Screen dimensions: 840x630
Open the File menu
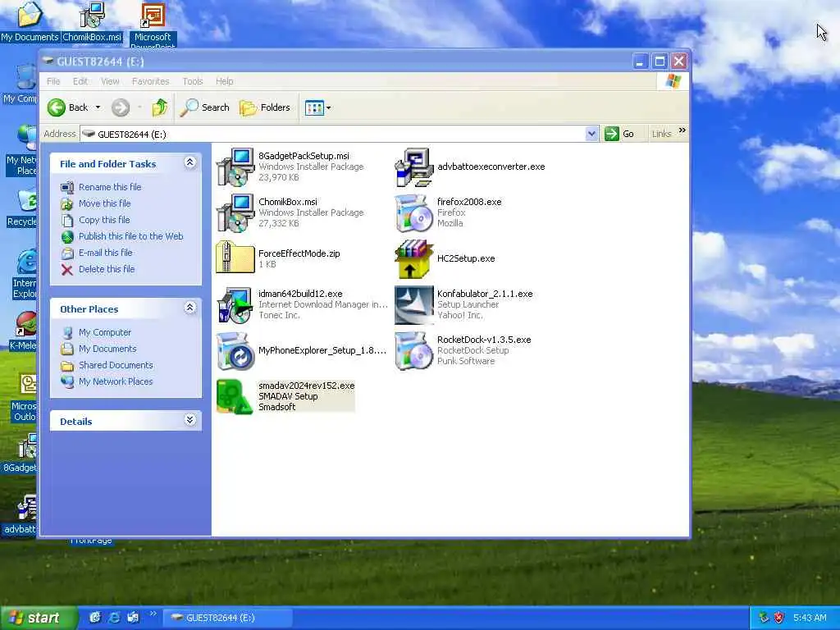tap(53, 81)
